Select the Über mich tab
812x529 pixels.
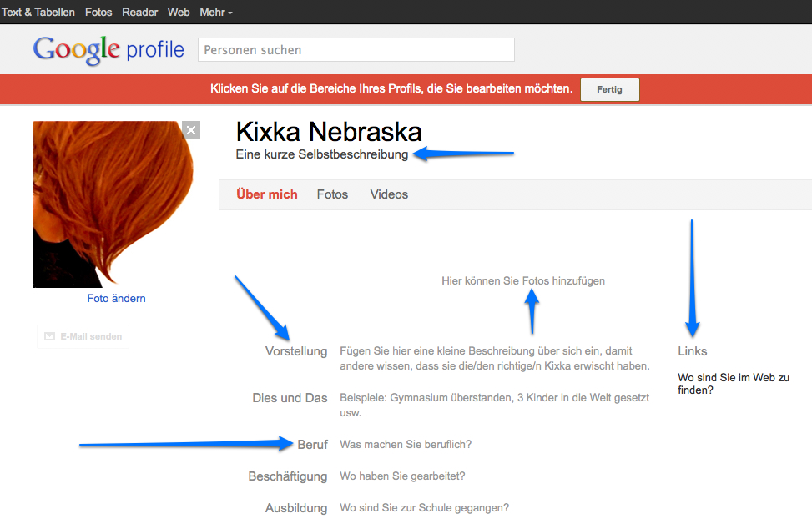coord(267,194)
